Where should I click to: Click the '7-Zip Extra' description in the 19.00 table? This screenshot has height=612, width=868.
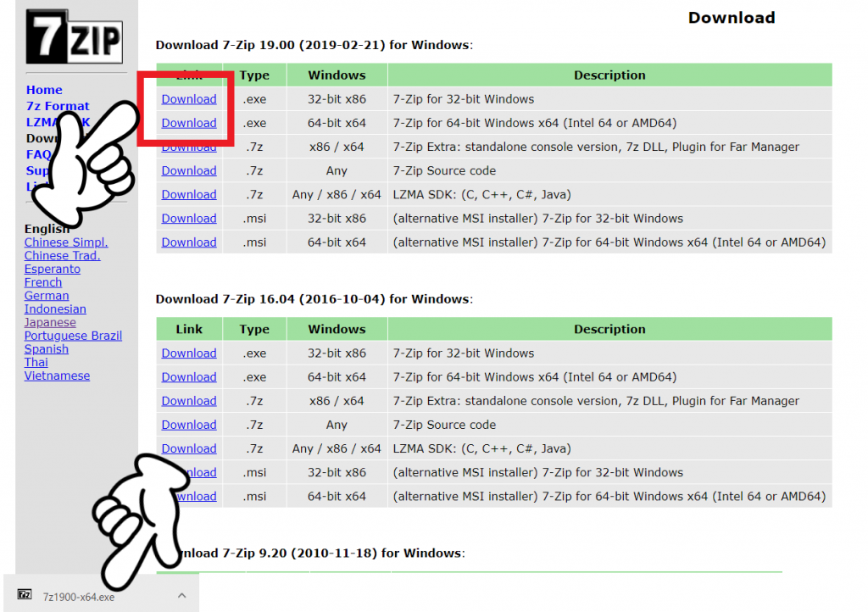pos(596,147)
